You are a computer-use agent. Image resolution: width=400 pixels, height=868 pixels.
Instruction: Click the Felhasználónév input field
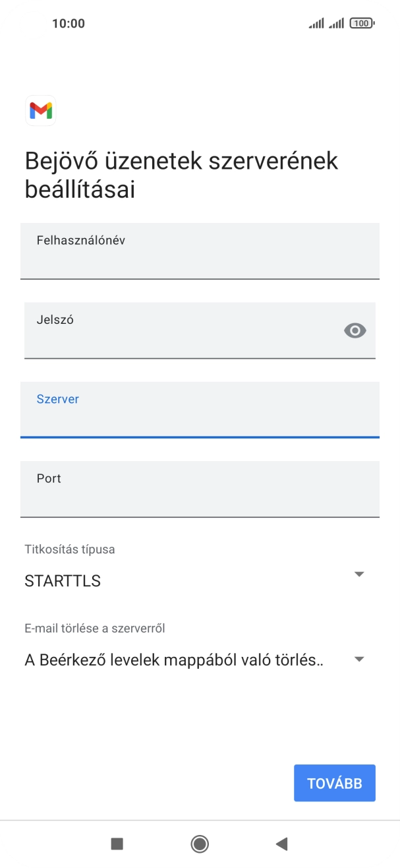tap(200, 251)
